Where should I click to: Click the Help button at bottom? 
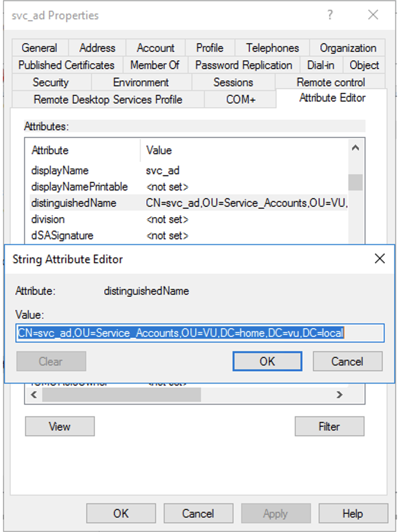353,513
